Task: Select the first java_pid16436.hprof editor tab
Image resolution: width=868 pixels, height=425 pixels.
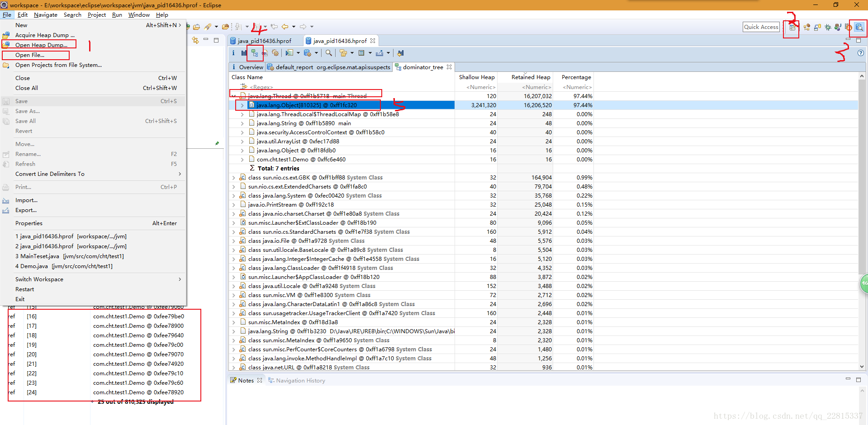Action: click(x=265, y=41)
